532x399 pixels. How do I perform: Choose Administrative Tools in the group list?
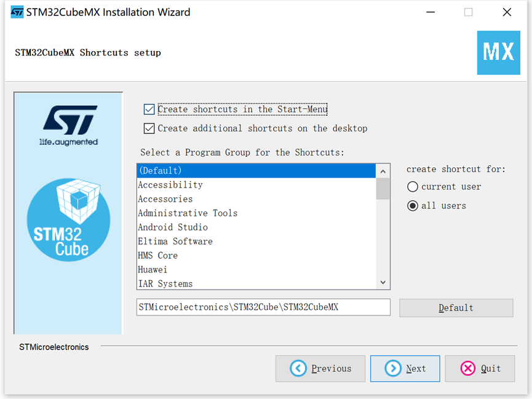[256, 213]
